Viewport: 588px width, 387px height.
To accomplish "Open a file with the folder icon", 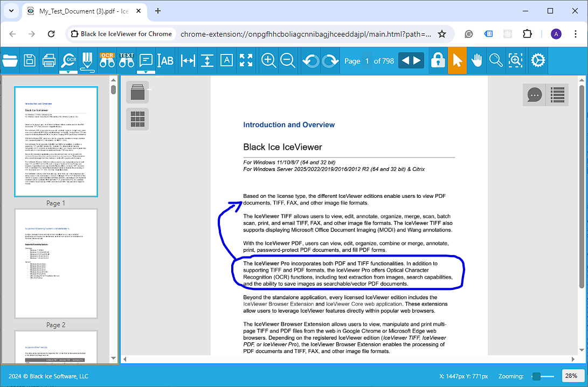I will coord(10,60).
